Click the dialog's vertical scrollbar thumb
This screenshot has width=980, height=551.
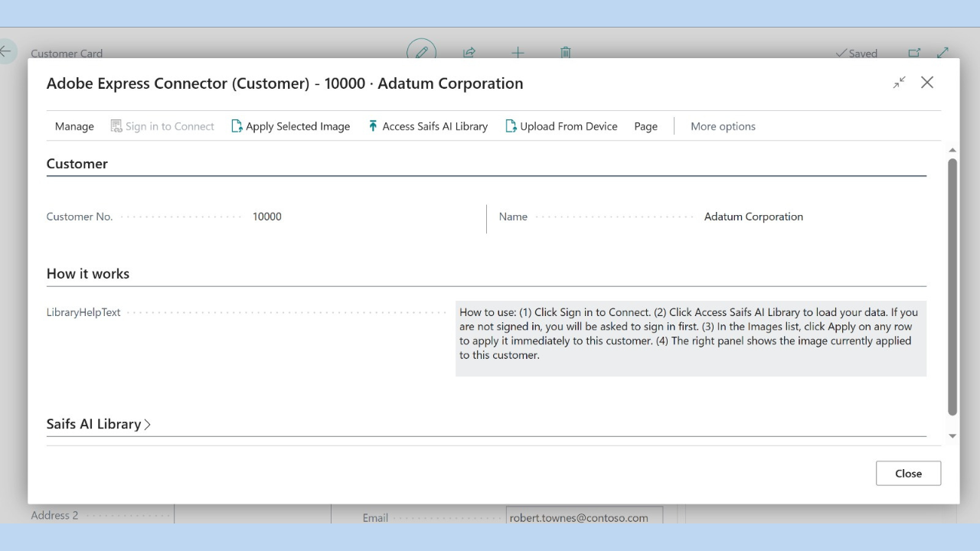click(952, 287)
